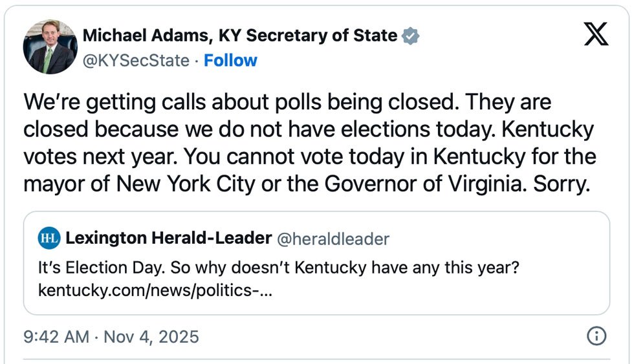Click the Herald-Leader H-L logo icon

pyautogui.click(x=49, y=239)
